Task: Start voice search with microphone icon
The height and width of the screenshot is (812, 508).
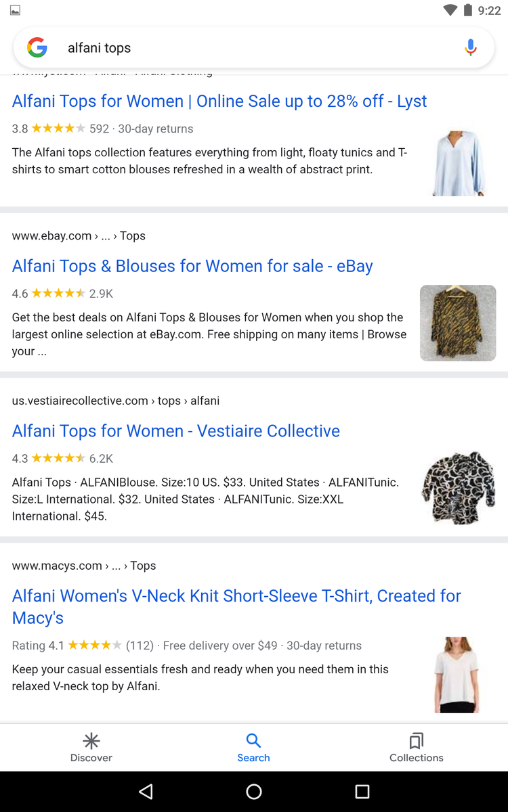Action: pos(471,48)
